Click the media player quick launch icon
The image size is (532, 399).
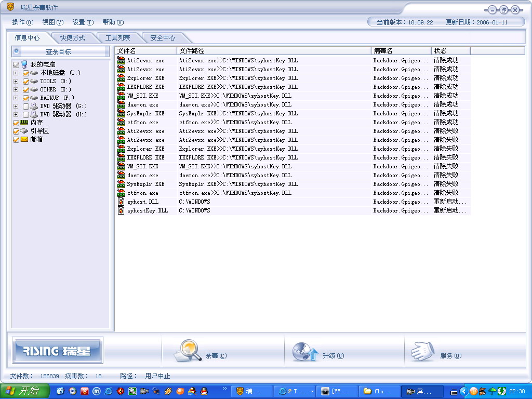pos(73,391)
